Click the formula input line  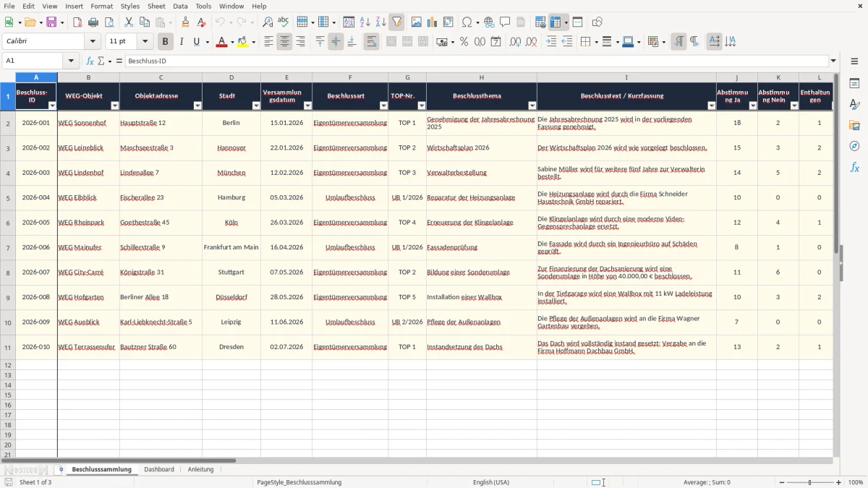[477, 61]
